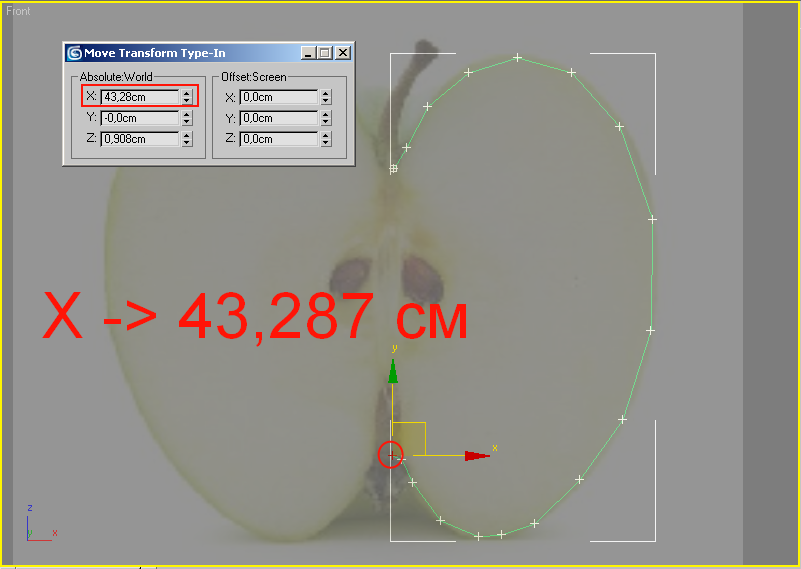Select the first spline vertex near the apple stem
This screenshot has width=801, height=569.
(x=393, y=168)
